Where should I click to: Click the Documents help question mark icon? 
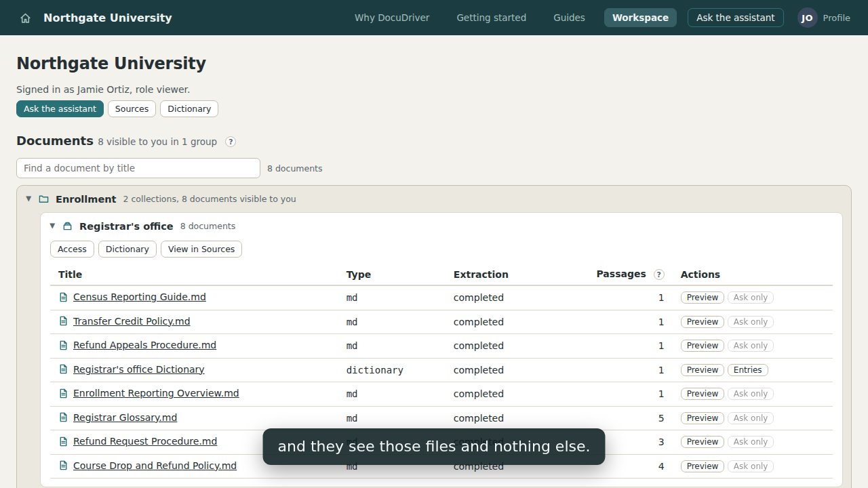click(x=231, y=142)
